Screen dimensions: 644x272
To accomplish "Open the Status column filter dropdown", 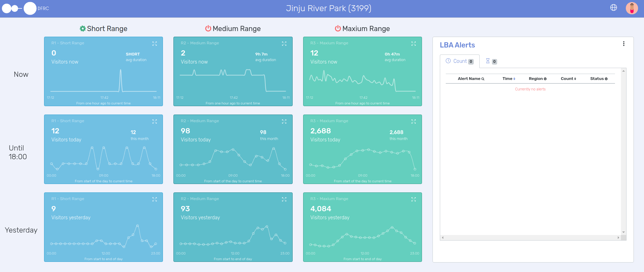I will click(606, 79).
